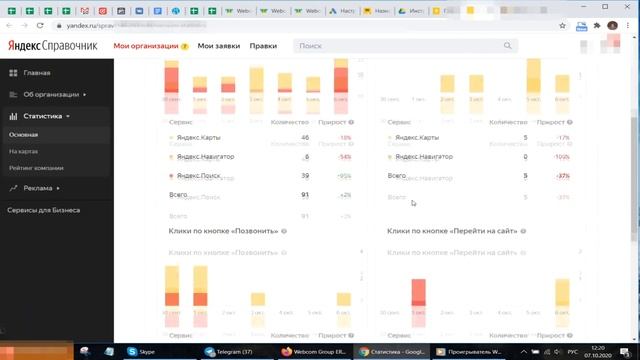Click the -54% growth value
Viewport: 640px width, 360px height.
(345, 157)
